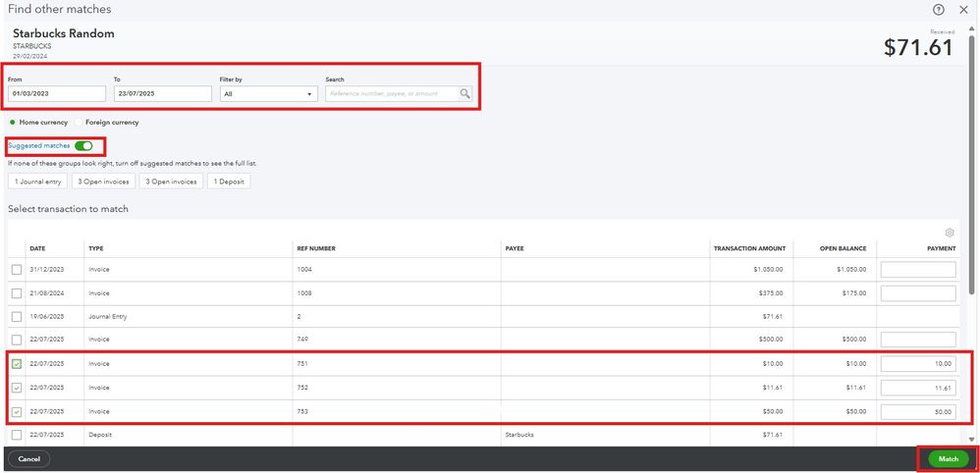The width and height of the screenshot is (980, 473).
Task: Edit the 50.00 payment field
Action: pyautogui.click(x=918, y=412)
